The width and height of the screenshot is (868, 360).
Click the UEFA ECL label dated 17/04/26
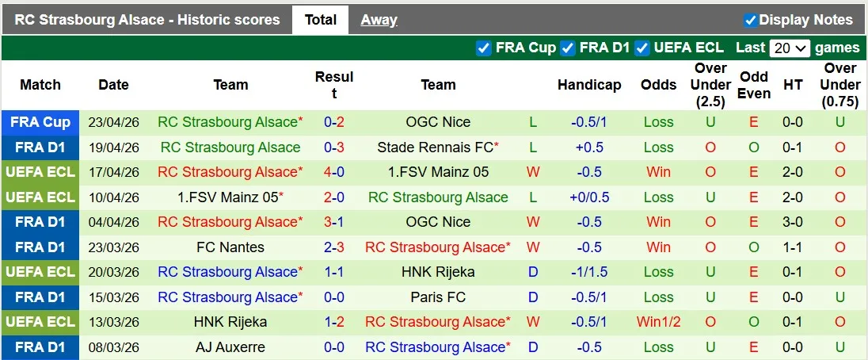40,172
